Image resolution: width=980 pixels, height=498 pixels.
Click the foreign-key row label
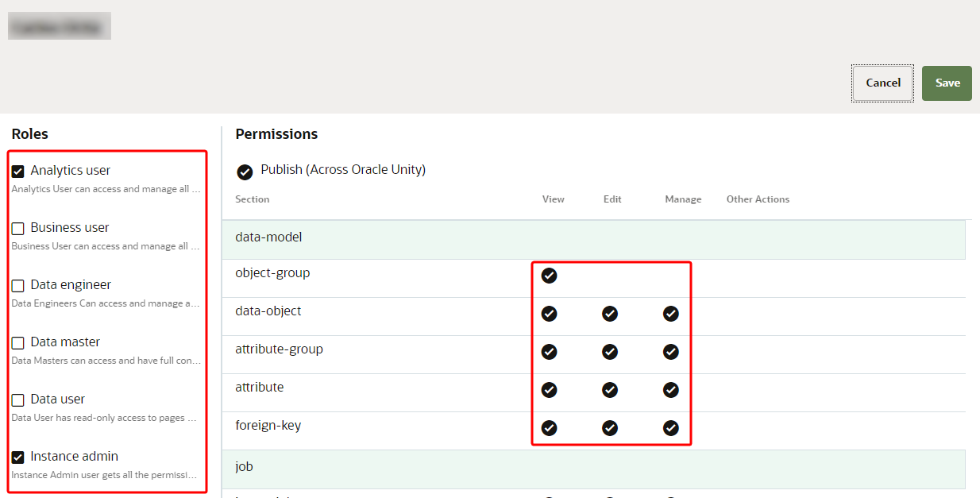[x=268, y=426]
